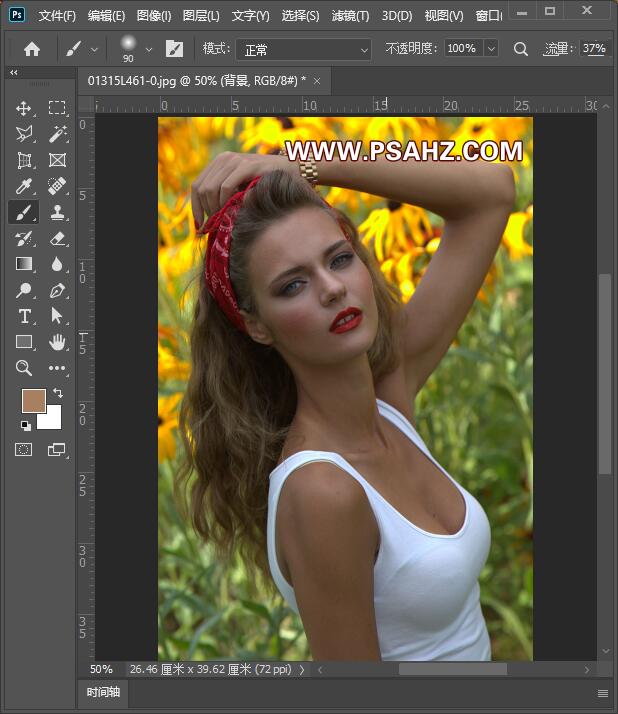This screenshot has width=618, height=714.
Task: Select the Brush tool in toolbox
Action: point(24,212)
